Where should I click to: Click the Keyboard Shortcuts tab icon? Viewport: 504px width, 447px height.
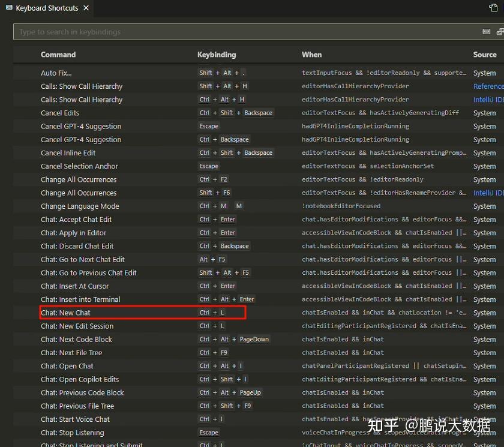click(x=10, y=8)
